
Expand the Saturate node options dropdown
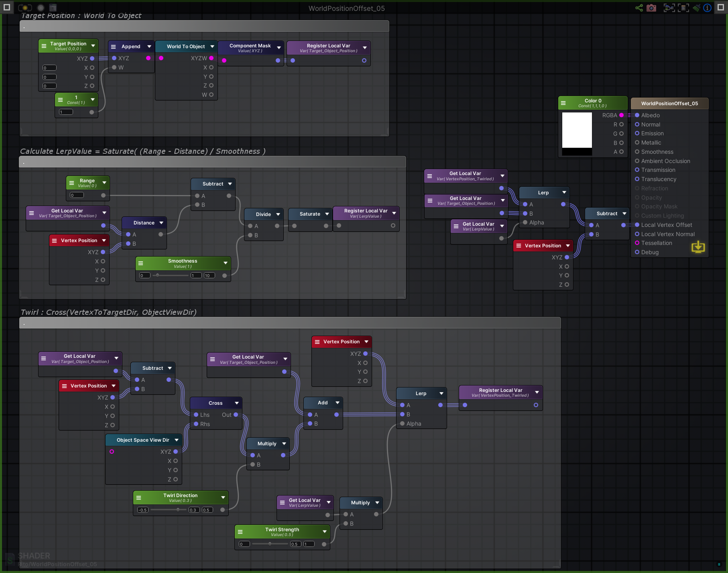click(x=327, y=214)
